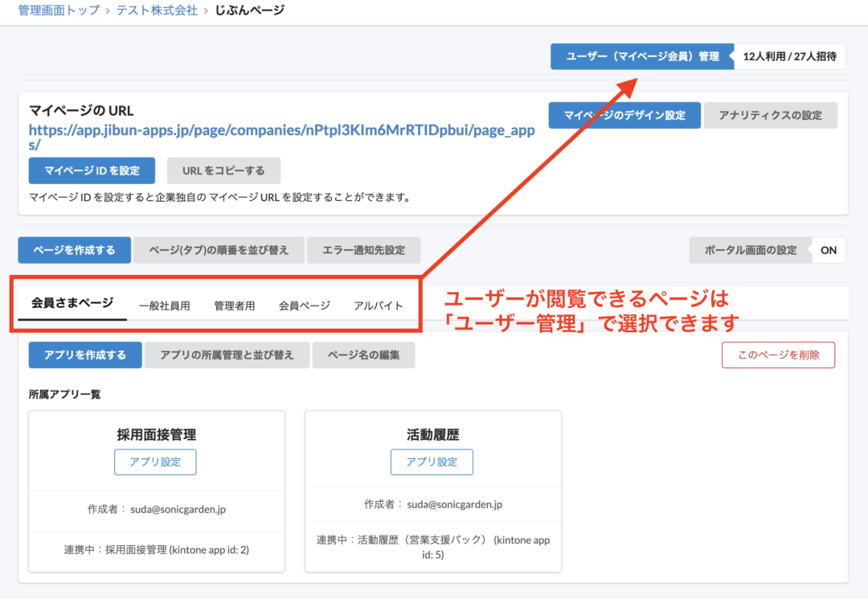Image resolution: width=868 pixels, height=599 pixels.
Task: Create a page via ページを作成する
Action: point(76,250)
